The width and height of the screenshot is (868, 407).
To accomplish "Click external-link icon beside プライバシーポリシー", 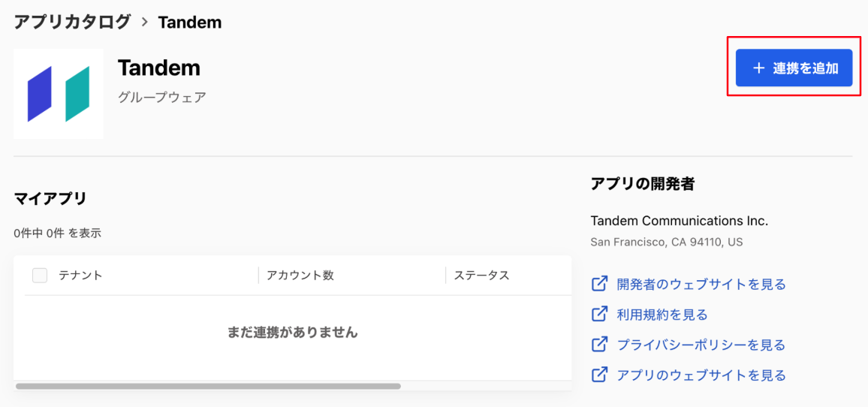I will click(600, 345).
